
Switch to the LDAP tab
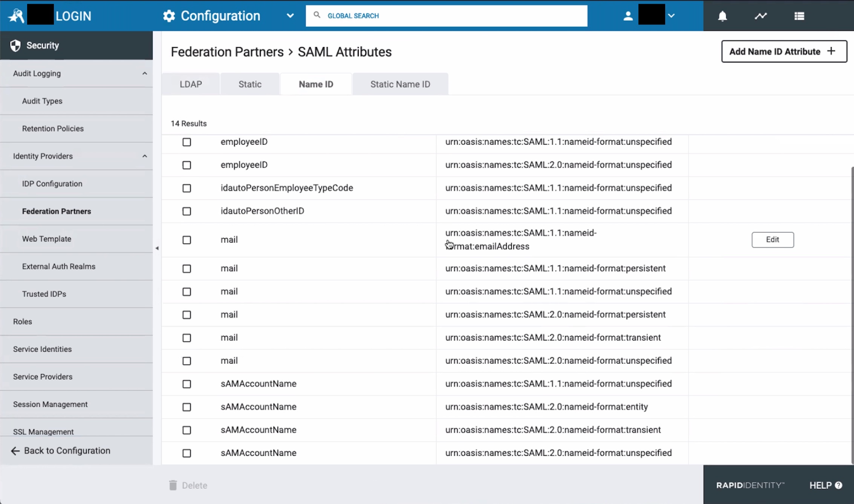click(190, 84)
